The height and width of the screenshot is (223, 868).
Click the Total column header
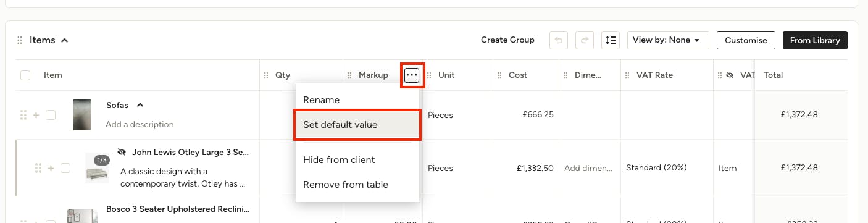point(774,75)
